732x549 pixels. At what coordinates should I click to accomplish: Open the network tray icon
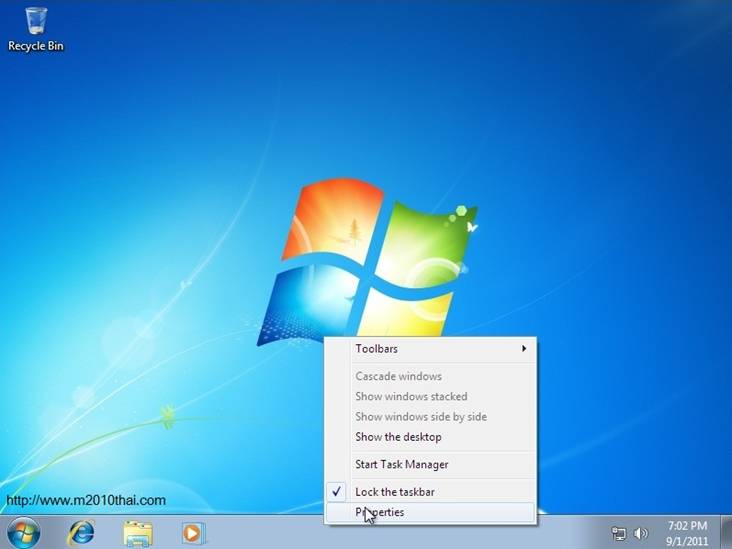[619, 533]
